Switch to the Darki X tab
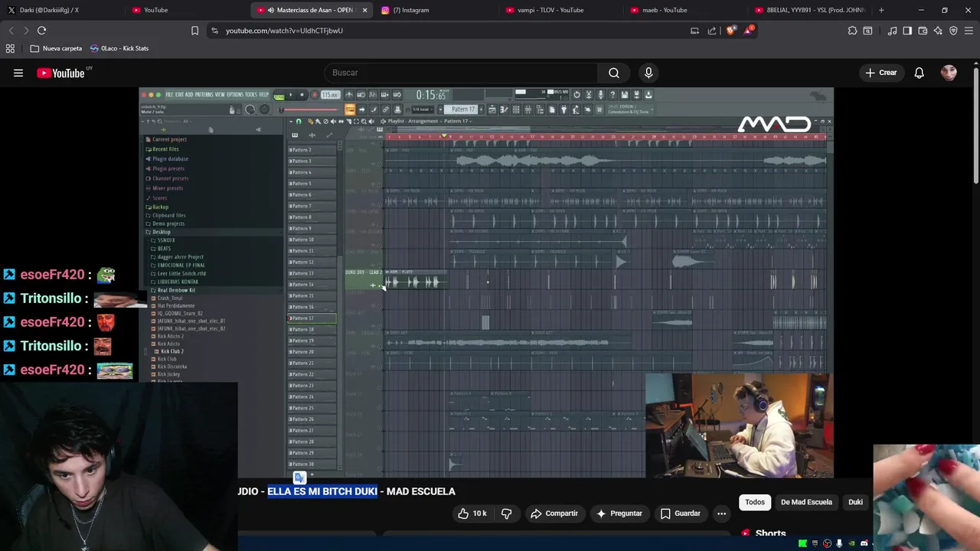980x551 pixels. [x=61, y=10]
